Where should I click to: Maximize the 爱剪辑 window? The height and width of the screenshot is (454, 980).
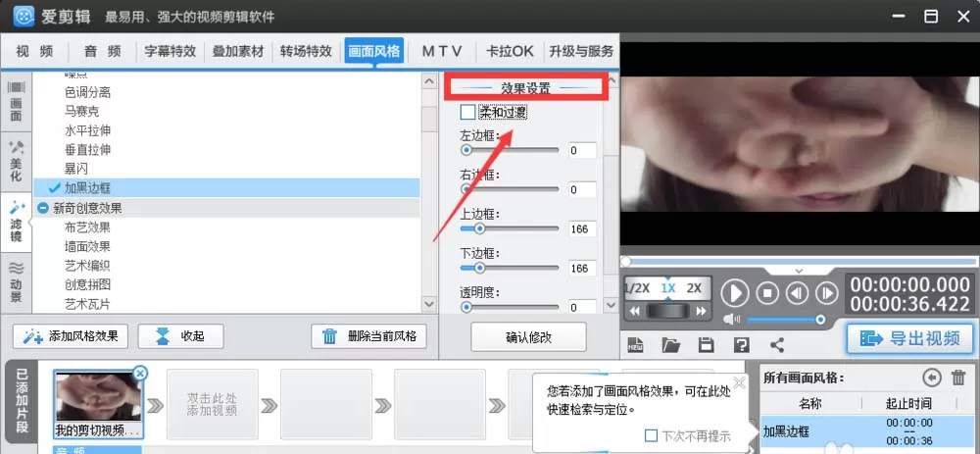(x=931, y=17)
